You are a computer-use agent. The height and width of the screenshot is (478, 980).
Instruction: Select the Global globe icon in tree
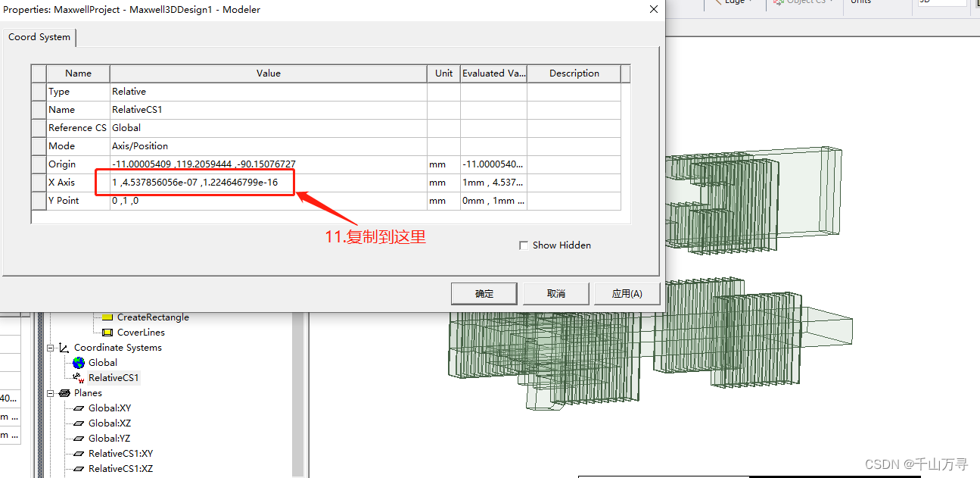[x=79, y=363]
